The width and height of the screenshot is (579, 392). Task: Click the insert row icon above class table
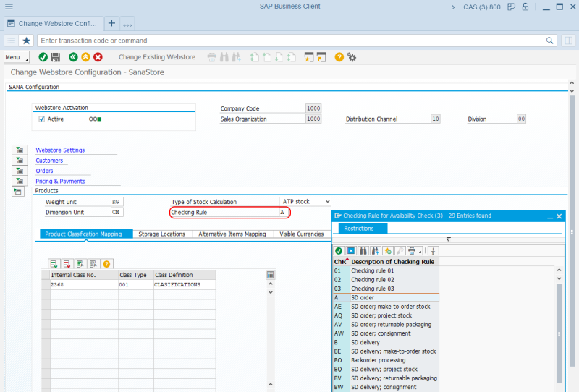54,264
